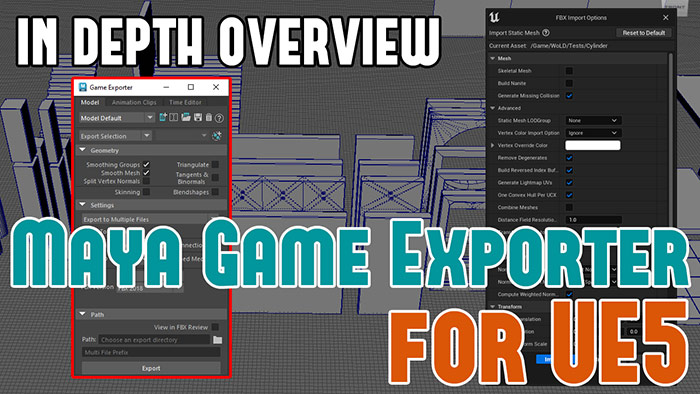
Task: Click the Export button
Action: pyautogui.click(x=151, y=368)
